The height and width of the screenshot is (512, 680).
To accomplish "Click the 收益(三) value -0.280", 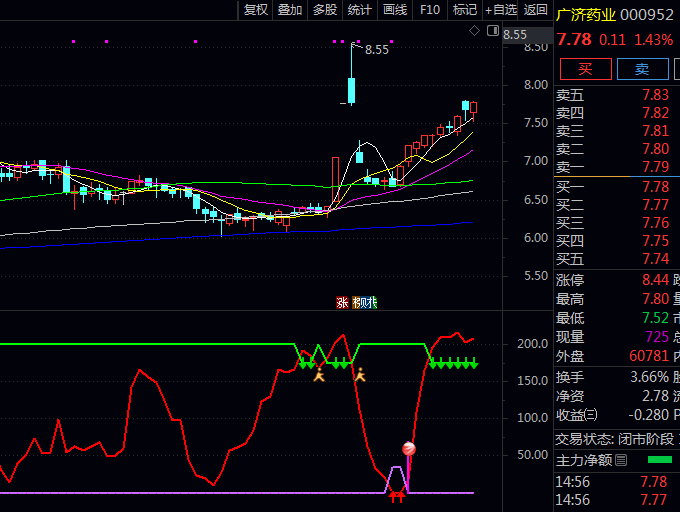I will 649,415.
